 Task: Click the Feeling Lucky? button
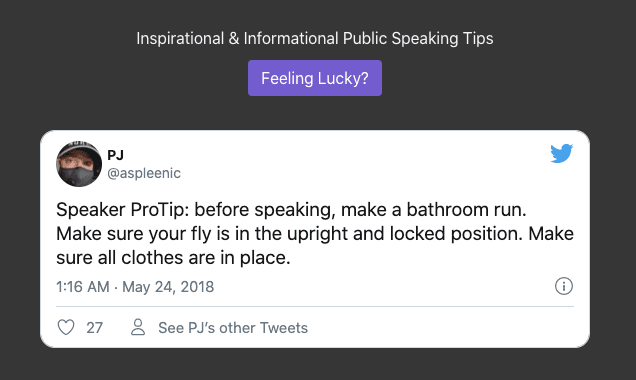[x=315, y=78]
